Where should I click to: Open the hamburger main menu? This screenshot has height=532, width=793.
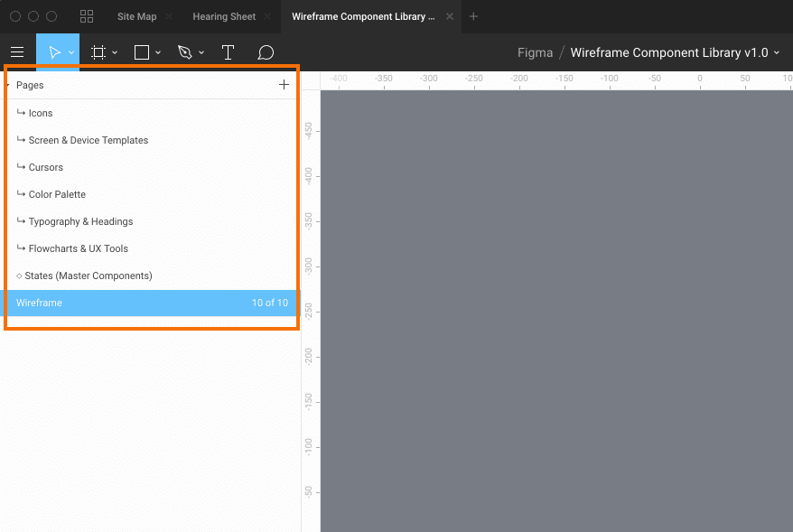tap(17, 52)
